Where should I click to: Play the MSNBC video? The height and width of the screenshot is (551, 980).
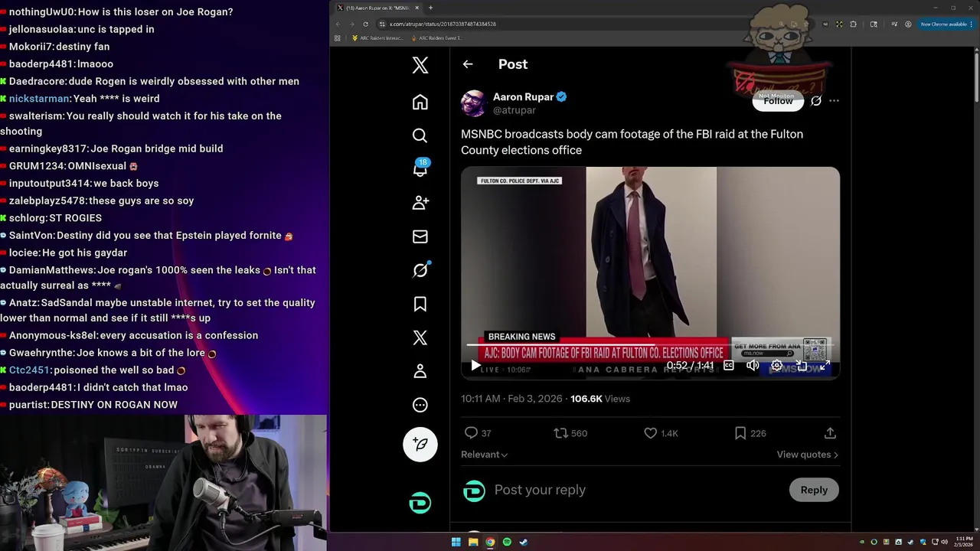click(475, 366)
